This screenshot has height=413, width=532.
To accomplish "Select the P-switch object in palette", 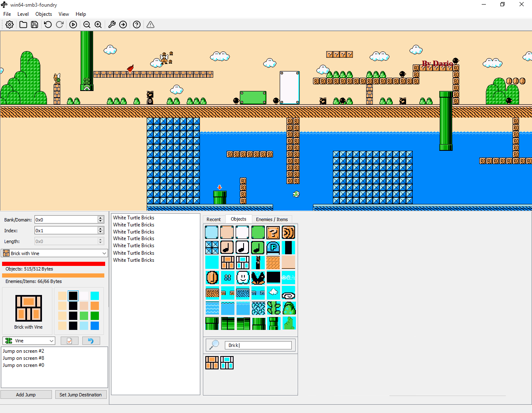I will point(273,248).
